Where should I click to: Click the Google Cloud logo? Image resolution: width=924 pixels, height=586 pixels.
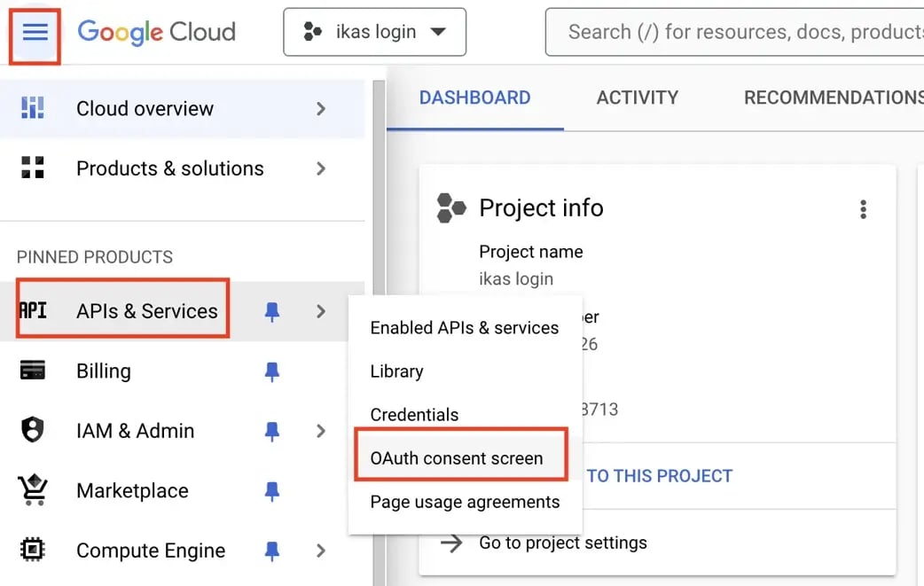tap(157, 32)
